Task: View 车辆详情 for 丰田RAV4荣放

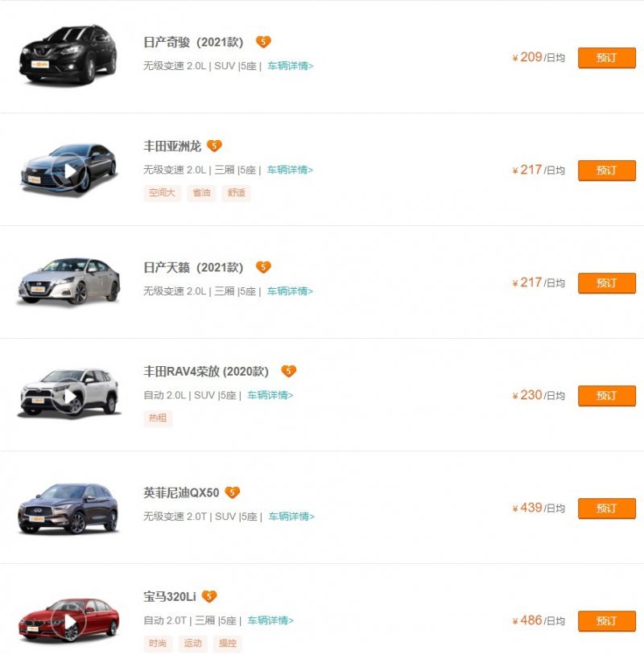Action: [x=270, y=395]
